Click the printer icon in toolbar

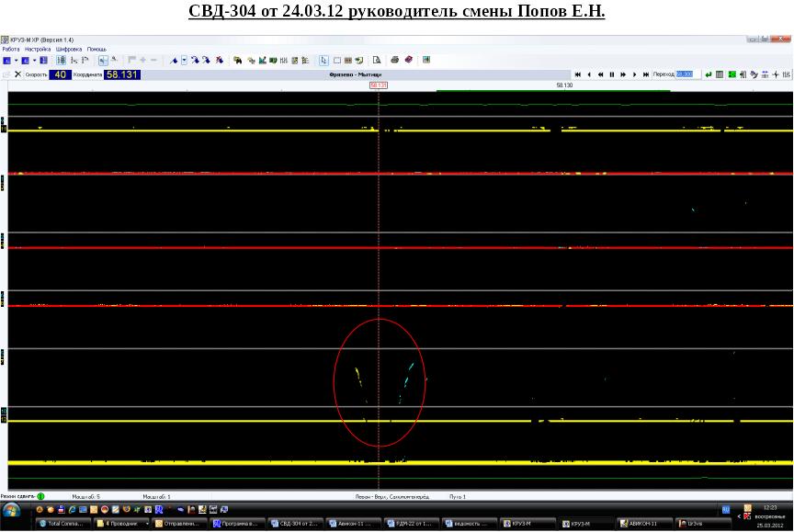(x=395, y=61)
